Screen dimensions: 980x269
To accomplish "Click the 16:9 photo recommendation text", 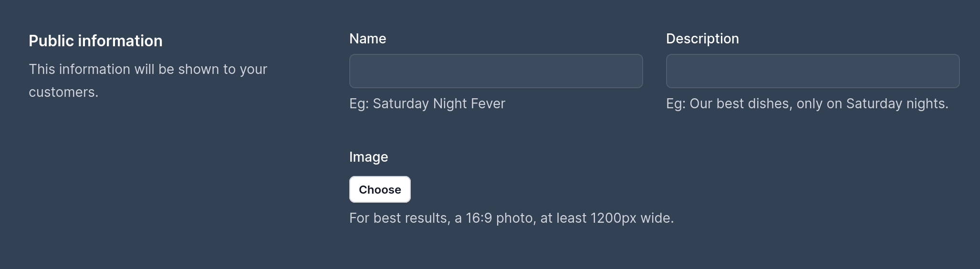I will pos(511,218).
